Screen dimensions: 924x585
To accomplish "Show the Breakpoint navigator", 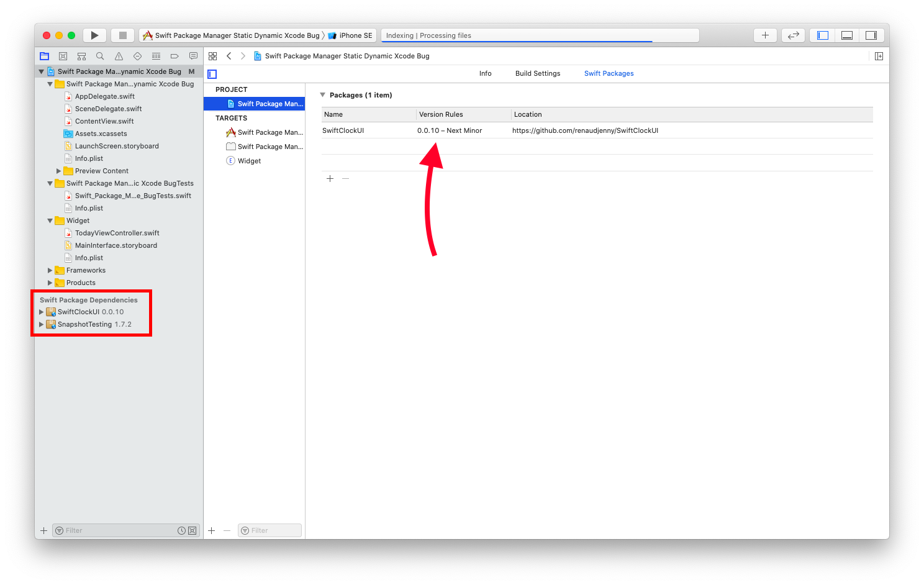I will pos(174,56).
